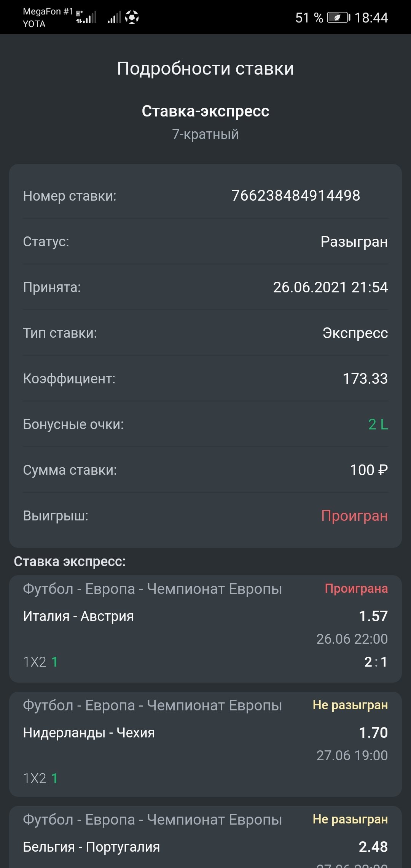Tap the YOTA signal bars icon
This screenshot has width=411, height=868.
[x=114, y=18]
